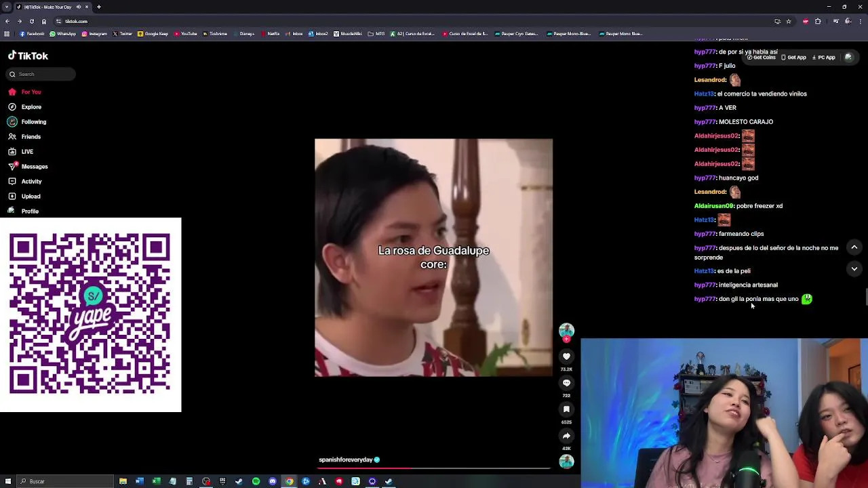This screenshot has width=868, height=488.
Task: Open the Explore page
Action: [24, 107]
